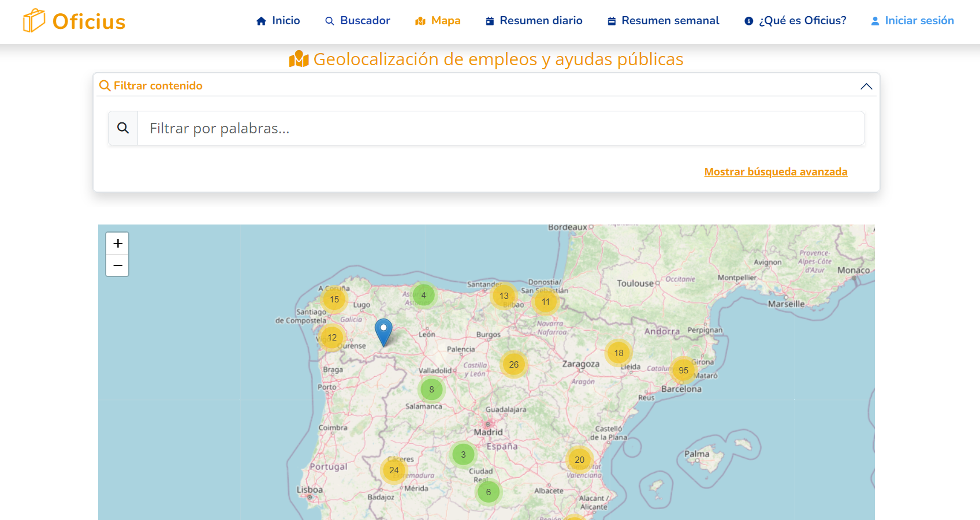This screenshot has height=520, width=980.
Task: Open cluster 18 near Lleida
Action: coord(618,353)
